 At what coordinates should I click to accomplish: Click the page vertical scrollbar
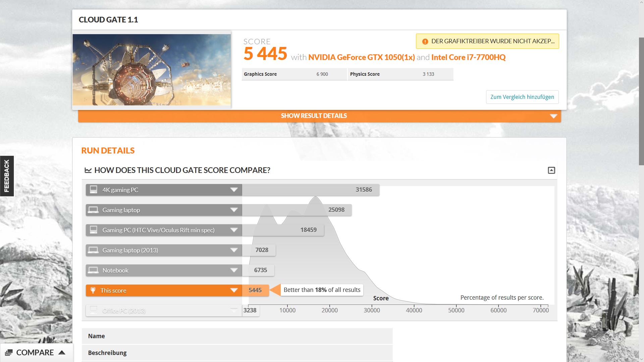coord(641,101)
